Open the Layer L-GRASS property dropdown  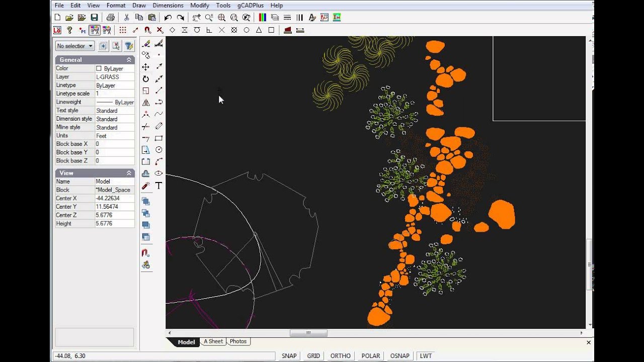tap(115, 77)
